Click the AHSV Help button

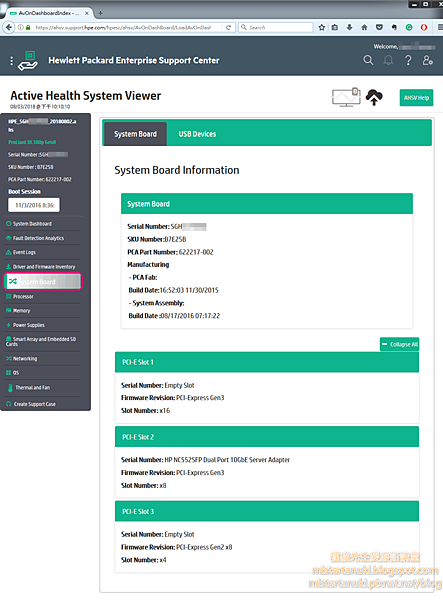click(x=416, y=98)
